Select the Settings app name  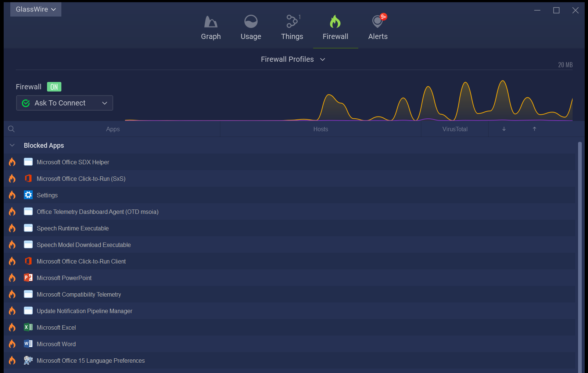click(x=47, y=195)
